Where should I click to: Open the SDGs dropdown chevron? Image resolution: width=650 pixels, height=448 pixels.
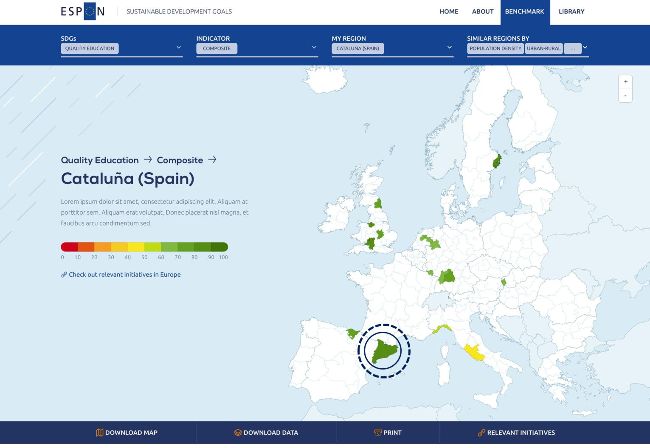click(x=179, y=47)
